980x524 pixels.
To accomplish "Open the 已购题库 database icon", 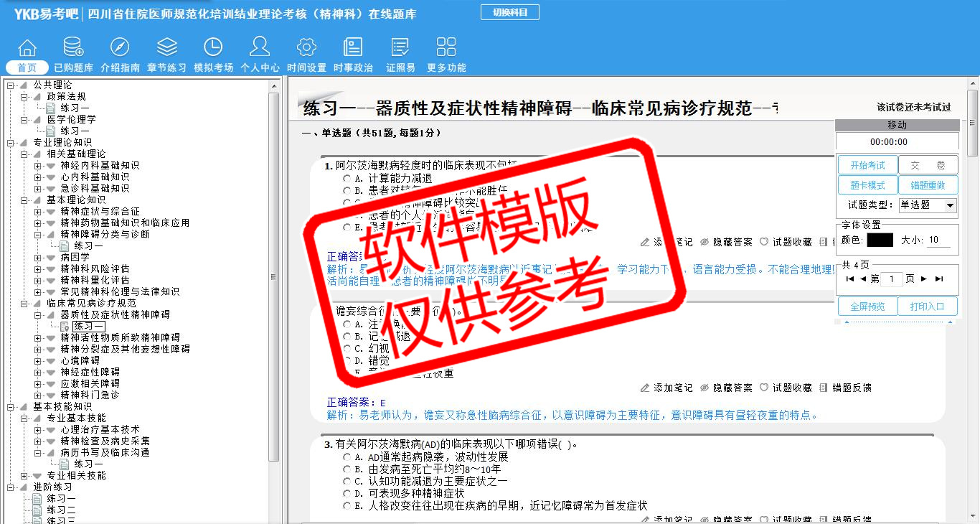I will coord(73,47).
